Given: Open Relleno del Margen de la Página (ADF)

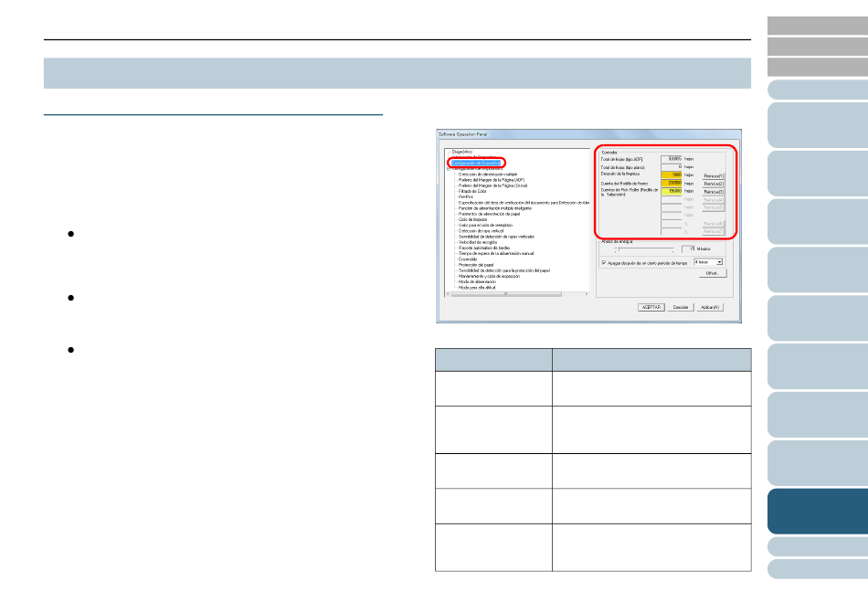Looking at the screenshot, I should pyautogui.click(x=491, y=180).
